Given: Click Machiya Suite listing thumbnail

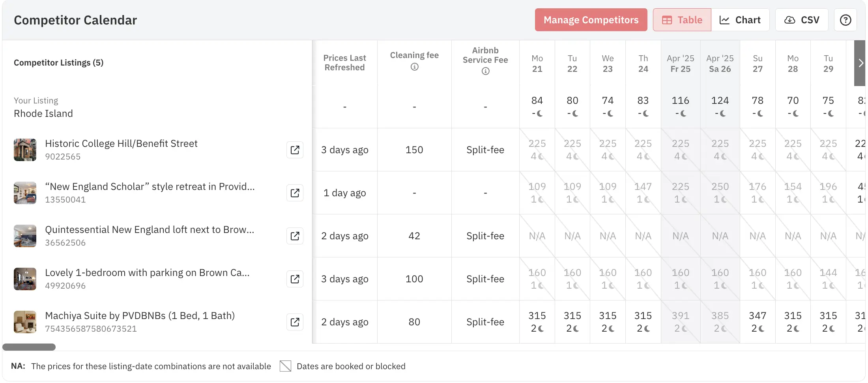Looking at the screenshot, I should pos(25,322).
